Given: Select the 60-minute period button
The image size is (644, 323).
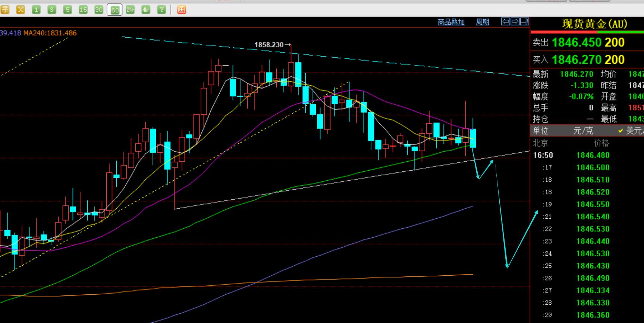Looking at the screenshot, I should pyautogui.click(x=114, y=10).
